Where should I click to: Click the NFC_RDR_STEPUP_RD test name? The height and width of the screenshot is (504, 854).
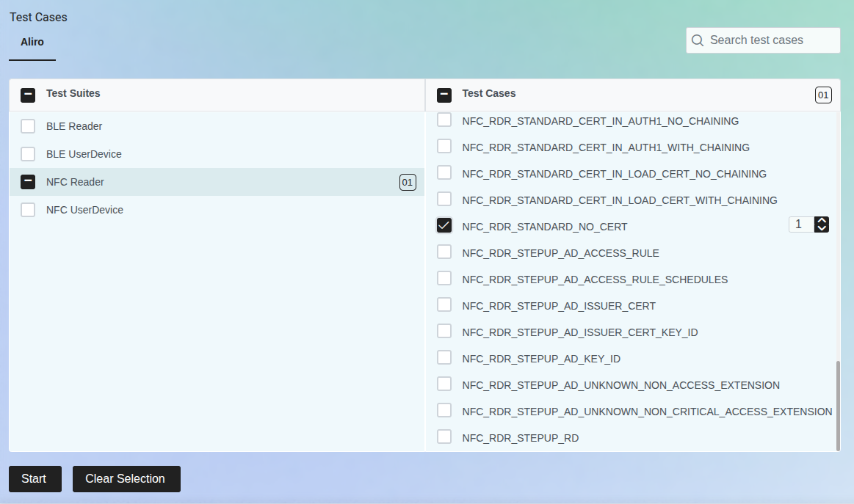point(520,438)
